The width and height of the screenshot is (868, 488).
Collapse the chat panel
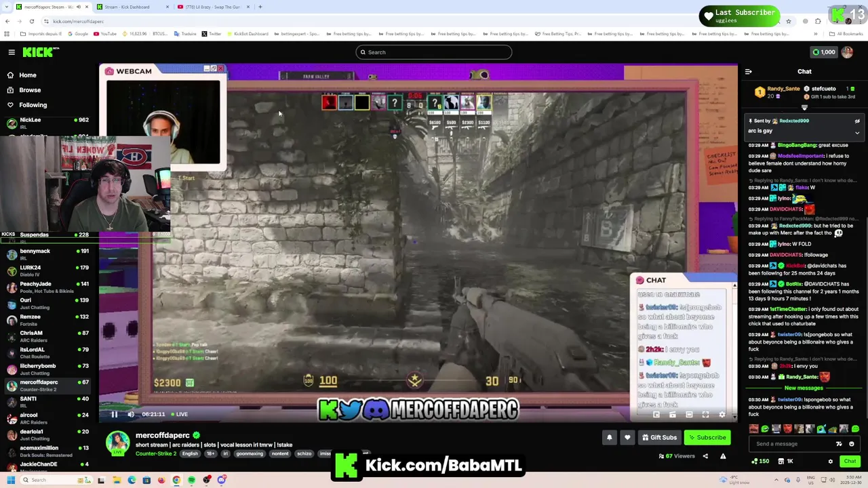748,71
